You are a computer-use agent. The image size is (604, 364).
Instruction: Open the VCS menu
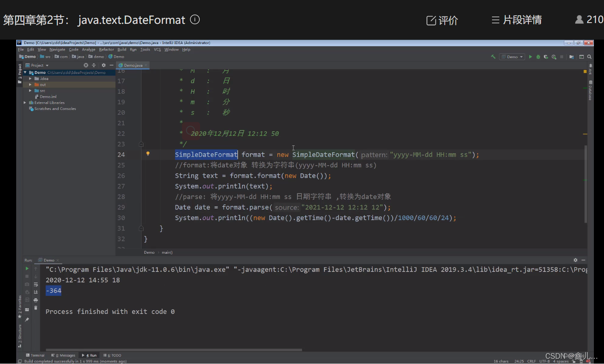157,50
